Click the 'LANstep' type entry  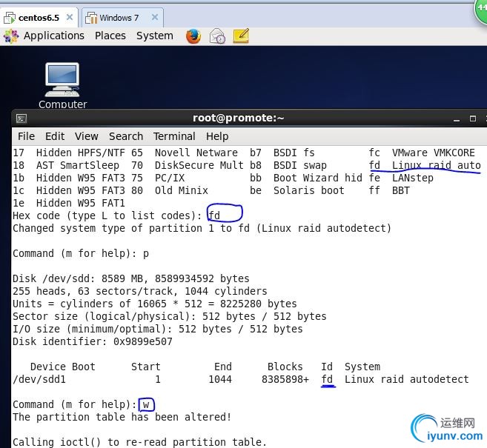pos(412,178)
